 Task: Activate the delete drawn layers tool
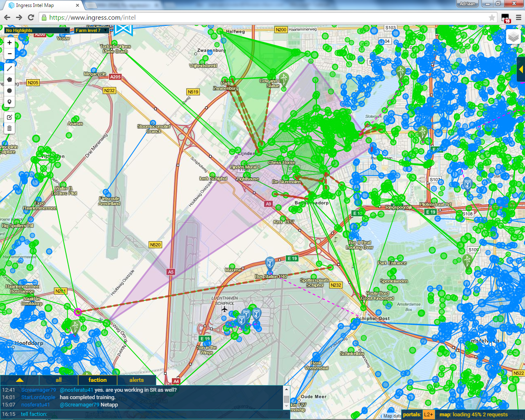(9, 128)
